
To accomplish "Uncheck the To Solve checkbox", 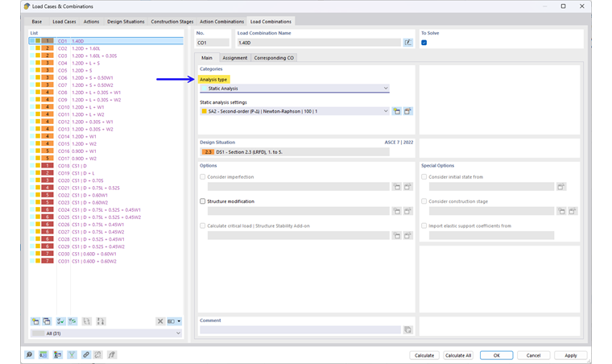I will click(x=424, y=43).
